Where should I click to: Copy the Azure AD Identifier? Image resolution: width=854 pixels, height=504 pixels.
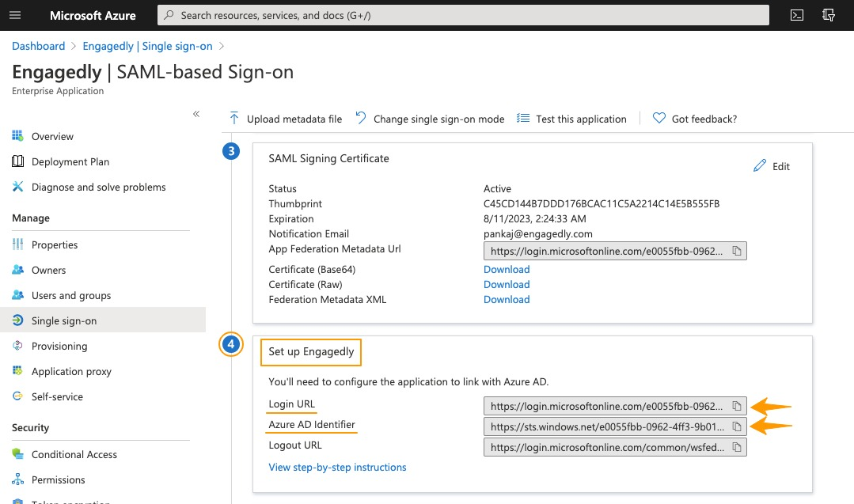[737, 426]
